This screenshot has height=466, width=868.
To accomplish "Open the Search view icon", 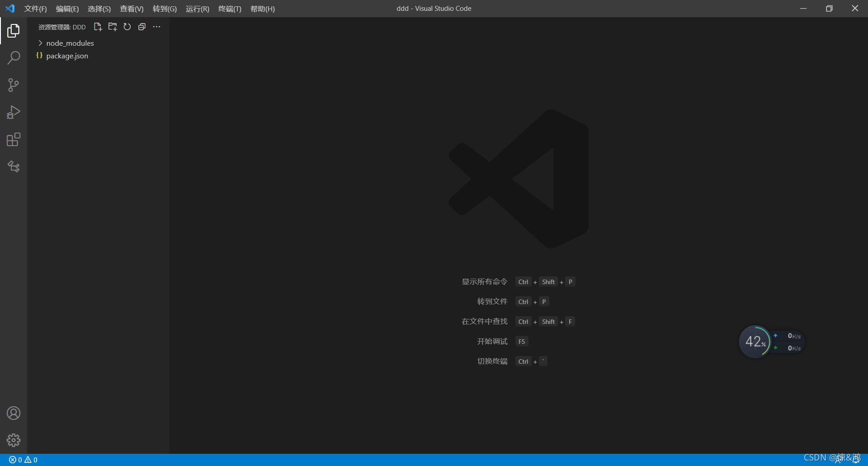I will (x=14, y=58).
